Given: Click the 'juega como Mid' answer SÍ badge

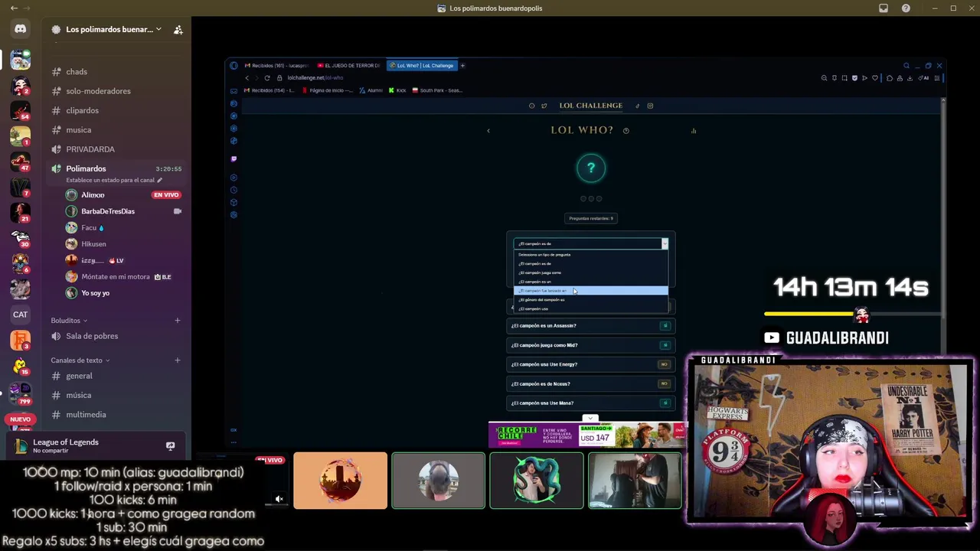Looking at the screenshot, I should pos(665,345).
